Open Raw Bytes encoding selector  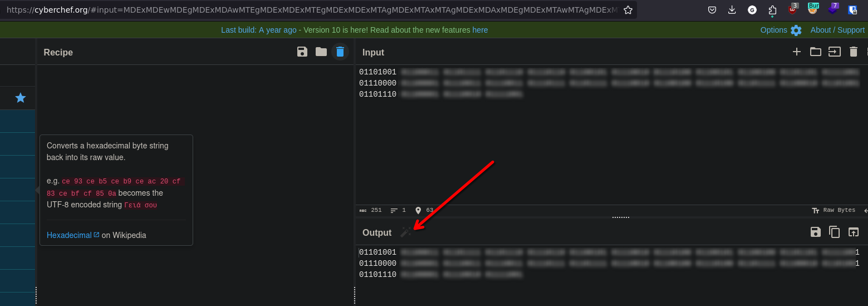click(834, 210)
